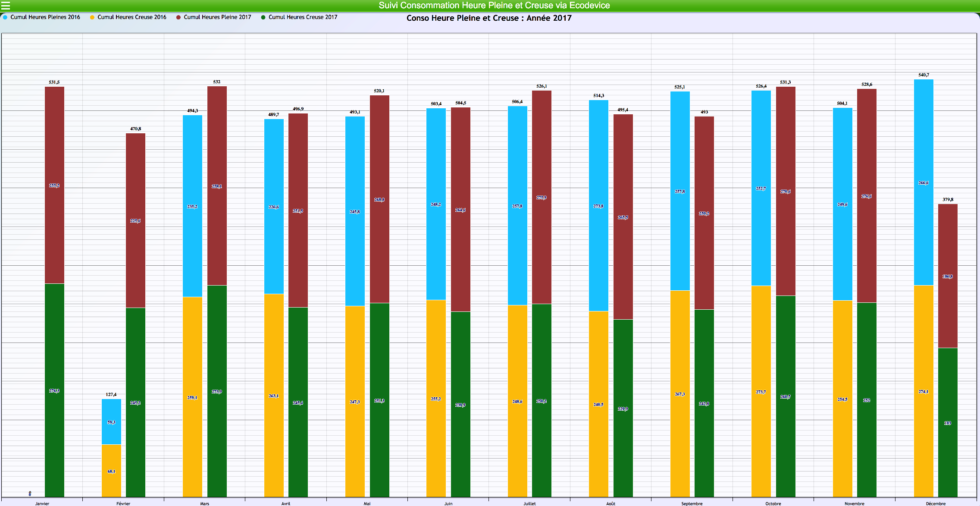Click the blue Février 2016 segment labeled 59,3
This screenshot has height=506, width=980.
click(111, 422)
